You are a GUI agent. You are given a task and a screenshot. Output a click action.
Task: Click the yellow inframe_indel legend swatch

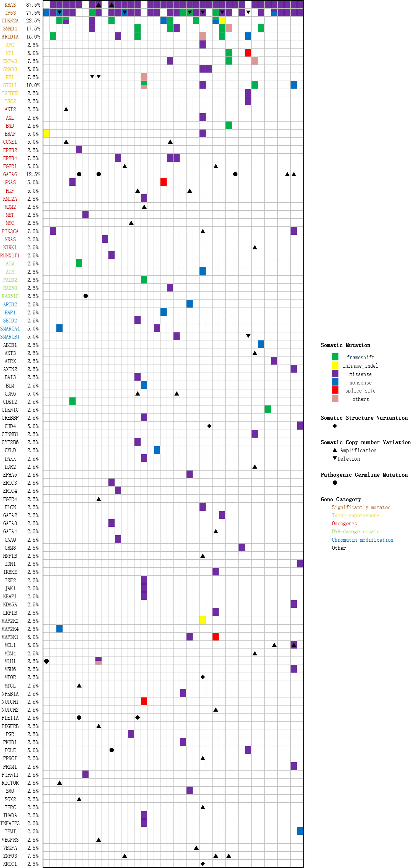click(335, 365)
